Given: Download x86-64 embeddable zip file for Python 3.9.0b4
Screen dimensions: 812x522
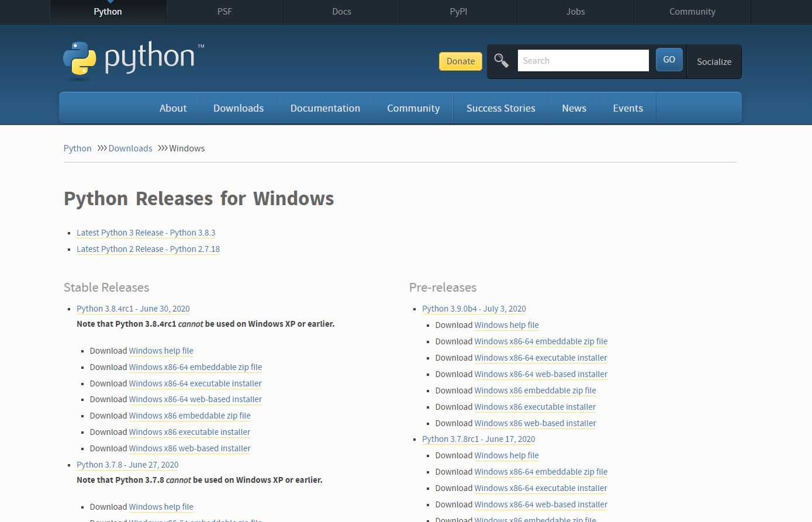Looking at the screenshot, I should (541, 341).
